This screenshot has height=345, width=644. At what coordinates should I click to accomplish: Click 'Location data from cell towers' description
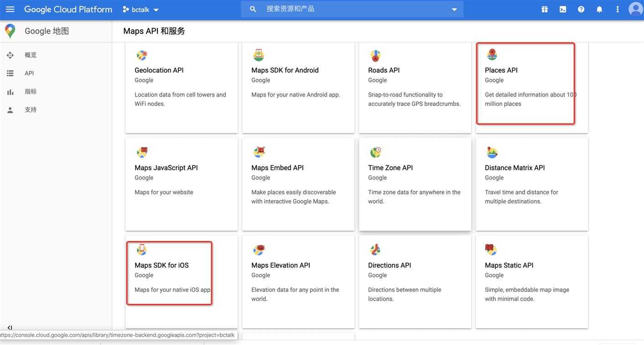click(180, 99)
